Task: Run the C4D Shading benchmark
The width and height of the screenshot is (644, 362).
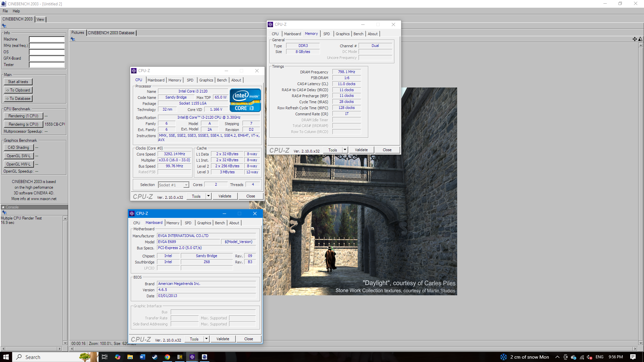Action: [x=18, y=147]
